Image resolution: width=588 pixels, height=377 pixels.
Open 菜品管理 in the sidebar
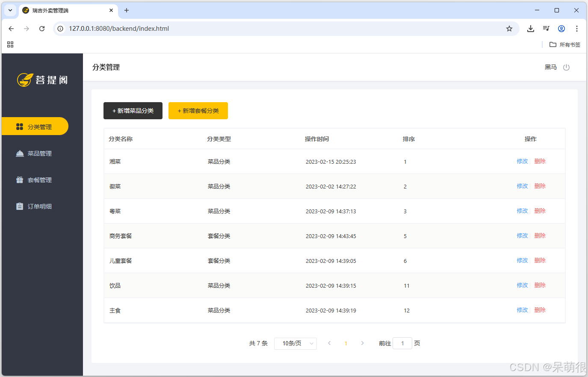point(35,153)
